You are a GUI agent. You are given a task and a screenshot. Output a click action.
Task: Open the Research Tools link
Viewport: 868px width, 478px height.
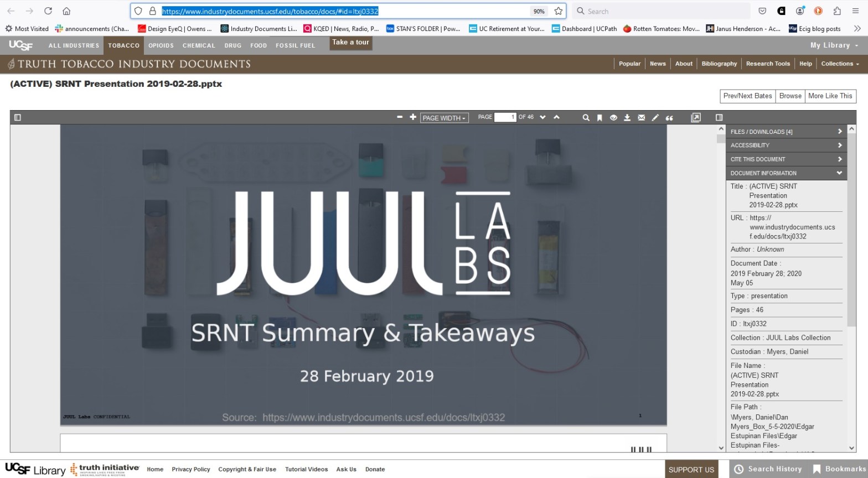coord(768,64)
